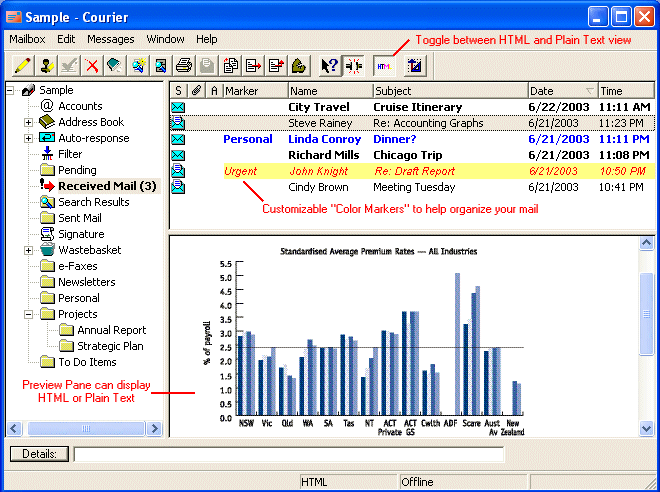Open the Received Mail folder
This screenshot has height=492, width=660.
point(106,186)
